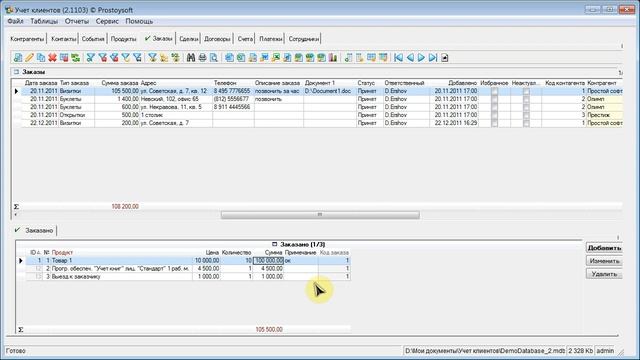
Task: Go to previous record arrow
Action: [x=410, y=58]
